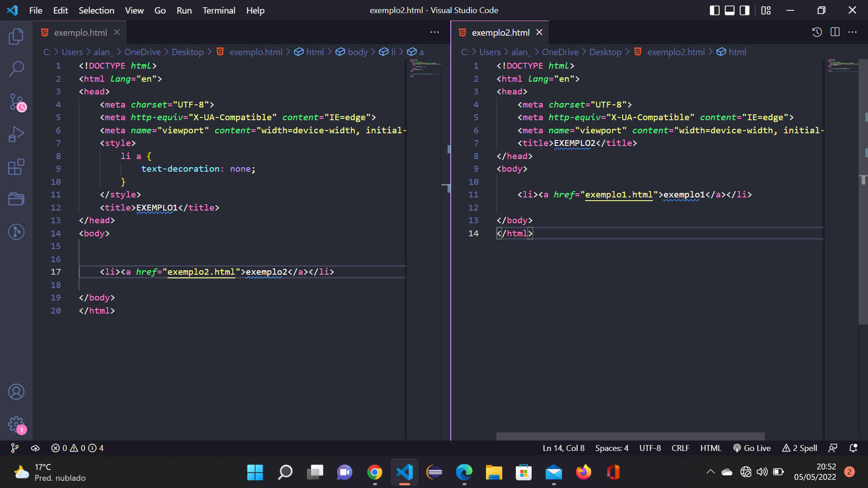Open Firefox from taskbar

(x=583, y=473)
